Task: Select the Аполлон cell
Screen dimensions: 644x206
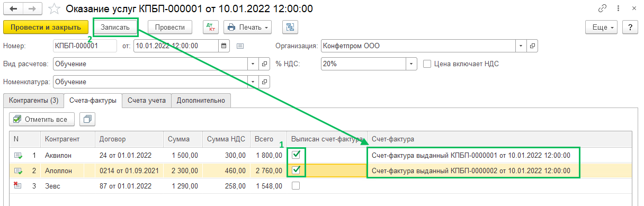Action: click(67, 171)
